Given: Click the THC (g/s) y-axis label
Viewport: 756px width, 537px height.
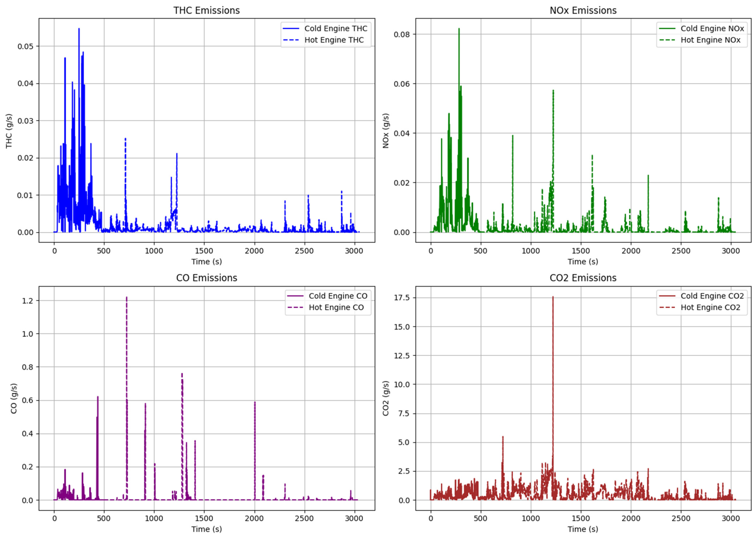Looking at the screenshot, I should pos(9,131).
